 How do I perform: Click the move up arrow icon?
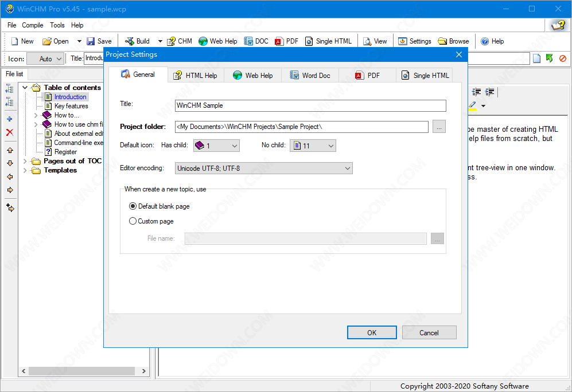tap(10, 150)
